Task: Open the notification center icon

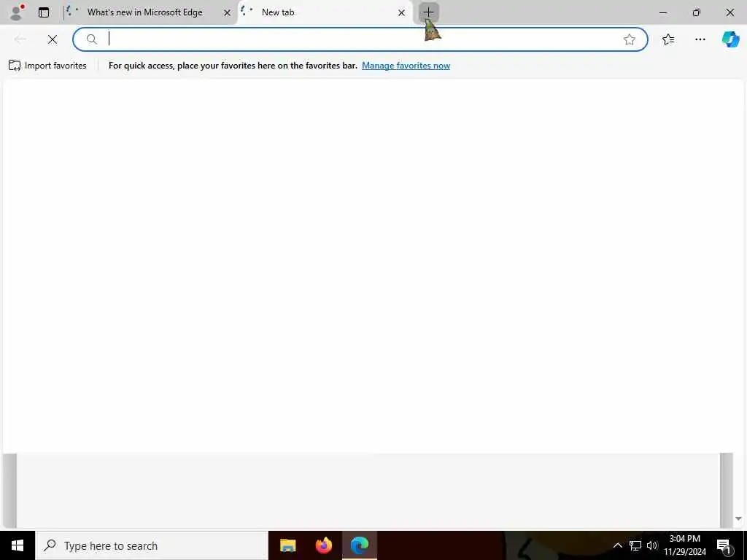Action: 724,545
